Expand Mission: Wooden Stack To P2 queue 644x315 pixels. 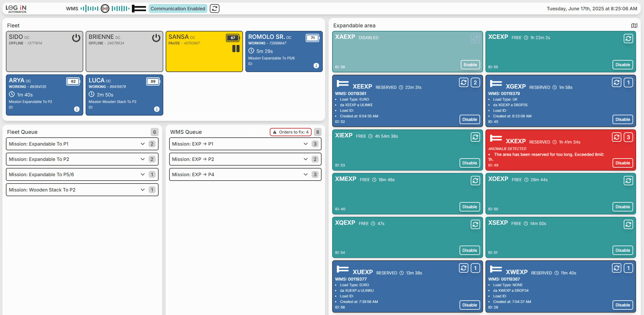coord(82,190)
